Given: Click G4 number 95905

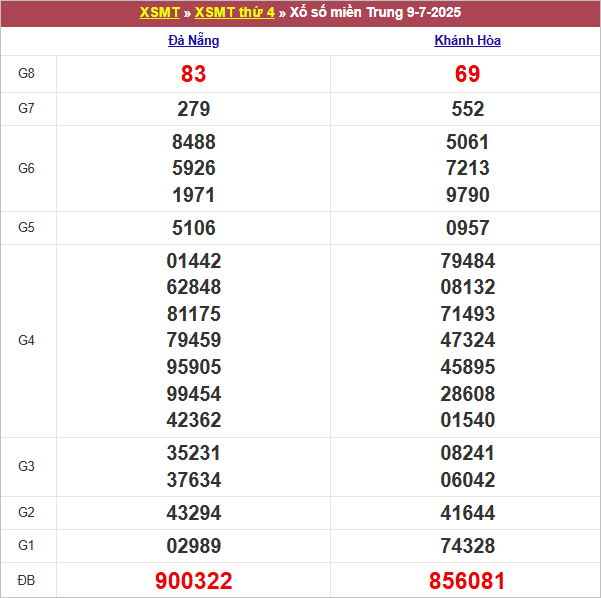Looking at the screenshot, I should point(194,367).
